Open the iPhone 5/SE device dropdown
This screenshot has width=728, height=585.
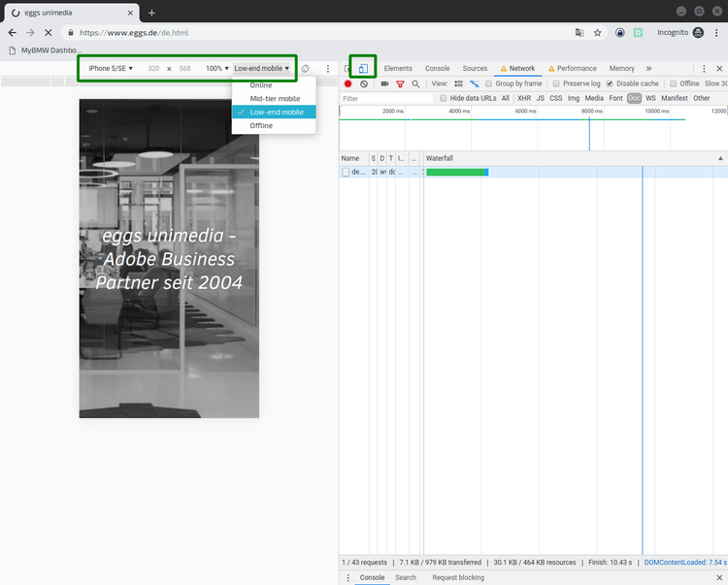click(x=111, y=69)
